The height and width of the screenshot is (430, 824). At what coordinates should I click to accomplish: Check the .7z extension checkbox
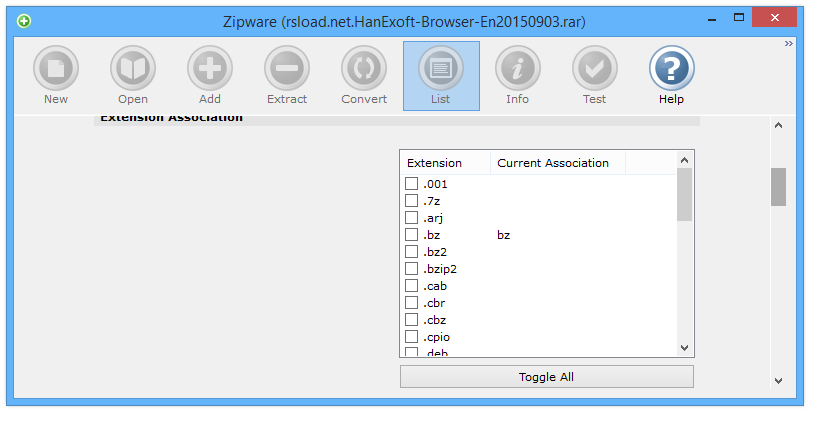pos(411,200)
